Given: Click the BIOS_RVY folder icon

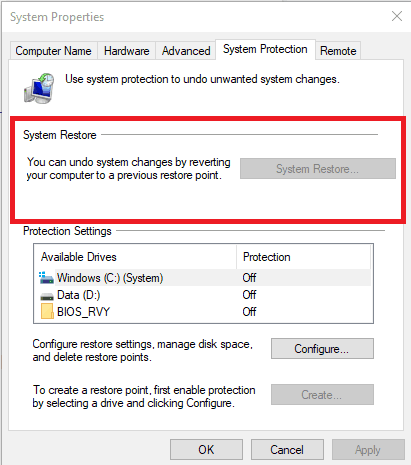Looking at the screenshot, I should (x=47, y=311).
